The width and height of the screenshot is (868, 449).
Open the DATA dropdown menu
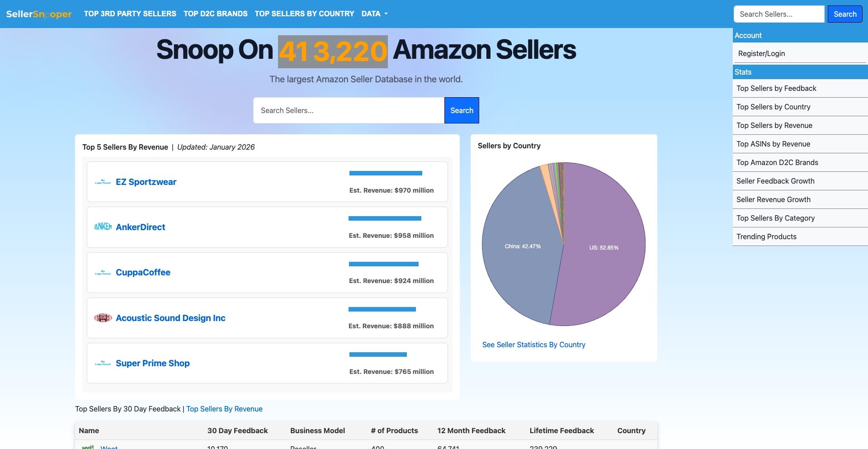pos(374,14)
